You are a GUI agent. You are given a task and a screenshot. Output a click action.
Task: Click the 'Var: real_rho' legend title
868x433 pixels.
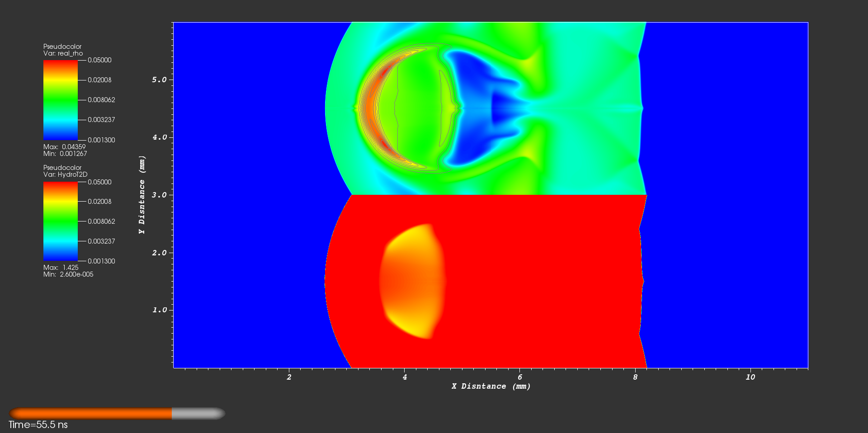pyautogui.click(x=63, y=53)
